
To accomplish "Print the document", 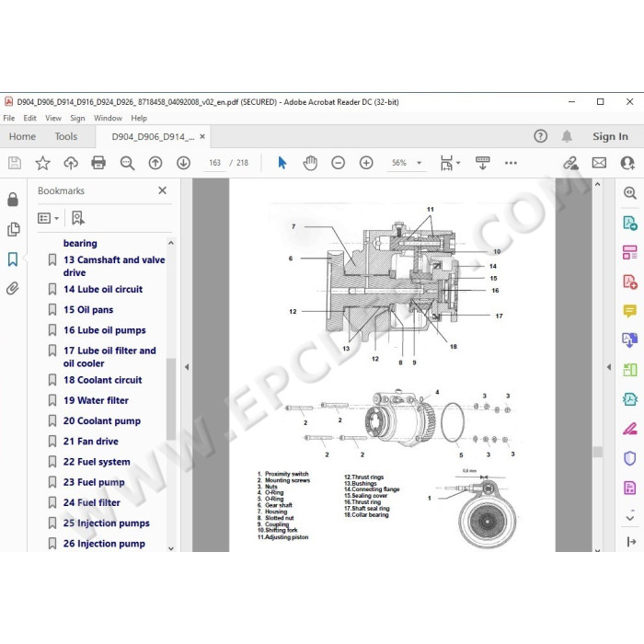I will (x=98, y=163).
